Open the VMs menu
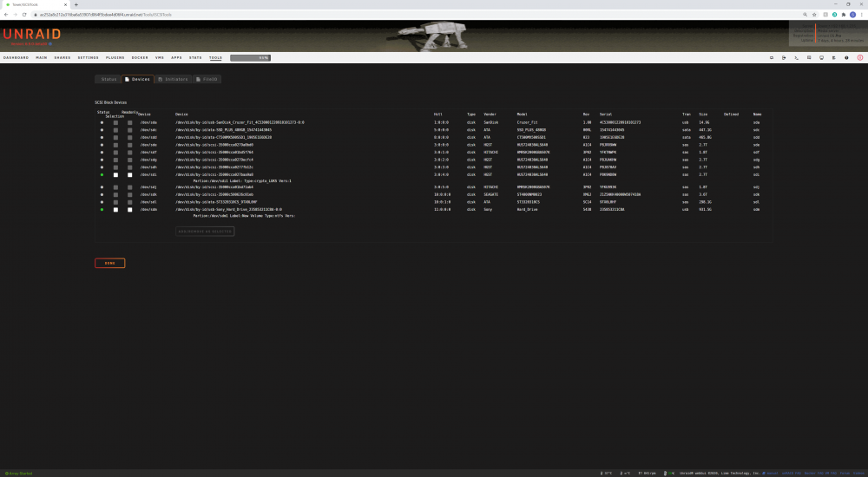 160,57
